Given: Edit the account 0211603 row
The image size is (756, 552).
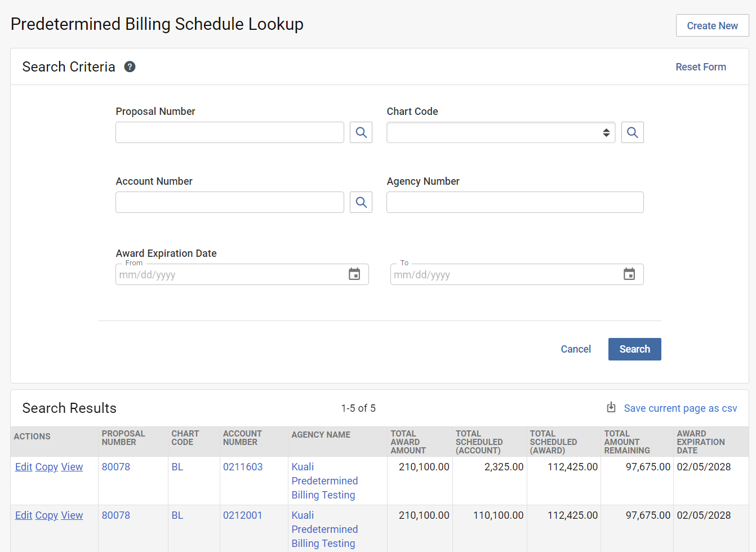Looking at the screenshot, I should (24, 467).
